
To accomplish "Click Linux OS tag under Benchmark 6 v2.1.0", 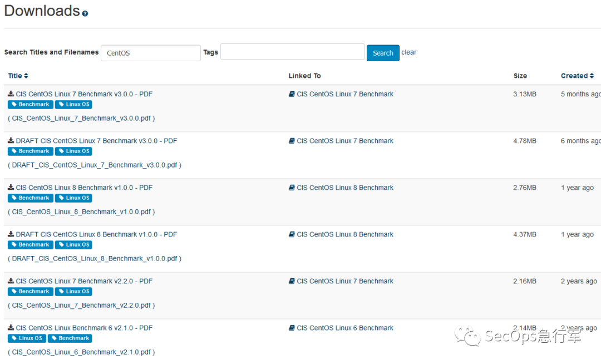I will pyautogui.click(x=27, y=338).
